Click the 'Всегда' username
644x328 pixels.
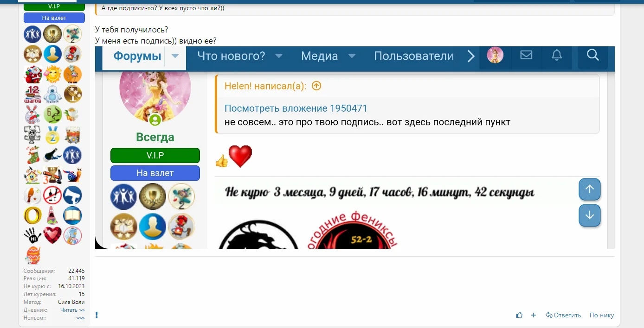click(155, 137)
